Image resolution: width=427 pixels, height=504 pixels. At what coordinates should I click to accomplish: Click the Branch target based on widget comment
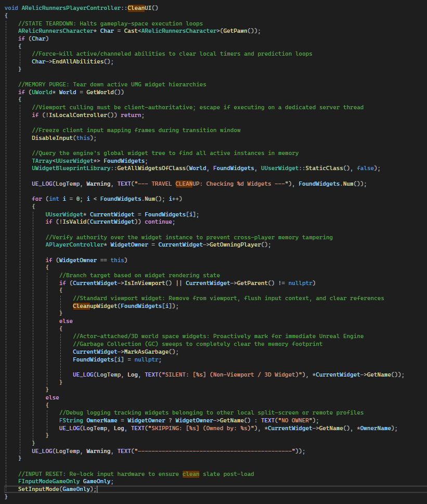click(x=139, y=276)
